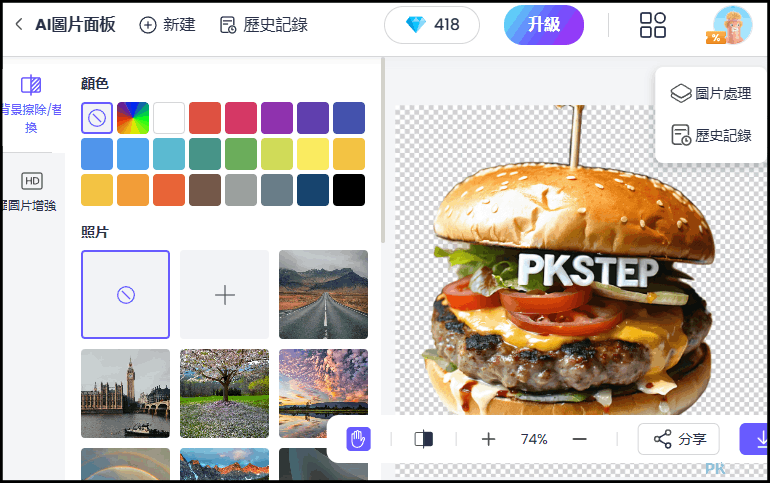Viewport: 770px width, 483px height.
Task: Click the 升級 upgrade button
Action: [544, 25]
